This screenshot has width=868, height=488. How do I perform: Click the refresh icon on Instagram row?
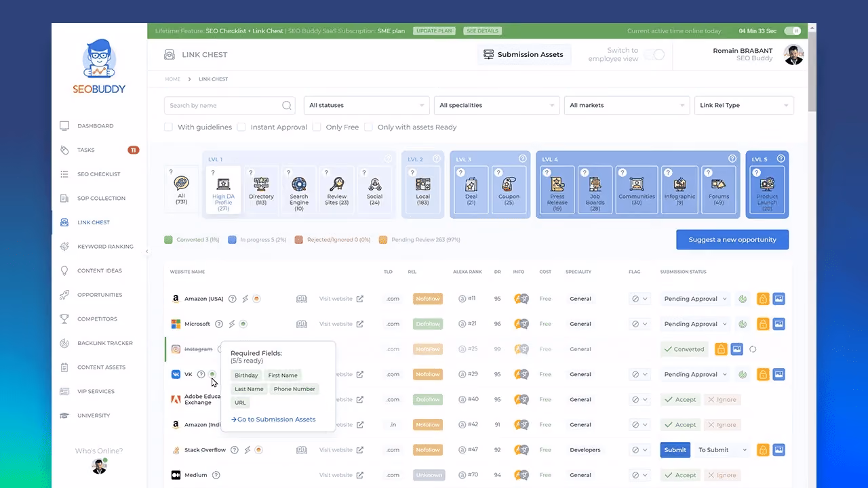click(753, 349)
